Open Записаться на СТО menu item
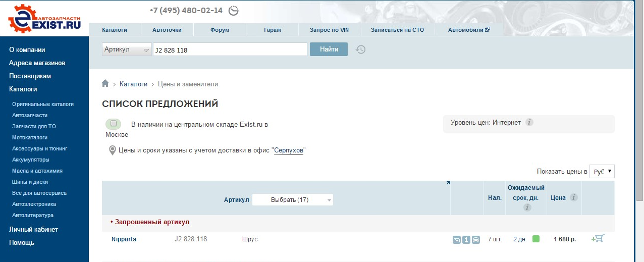 pos(397,30)
